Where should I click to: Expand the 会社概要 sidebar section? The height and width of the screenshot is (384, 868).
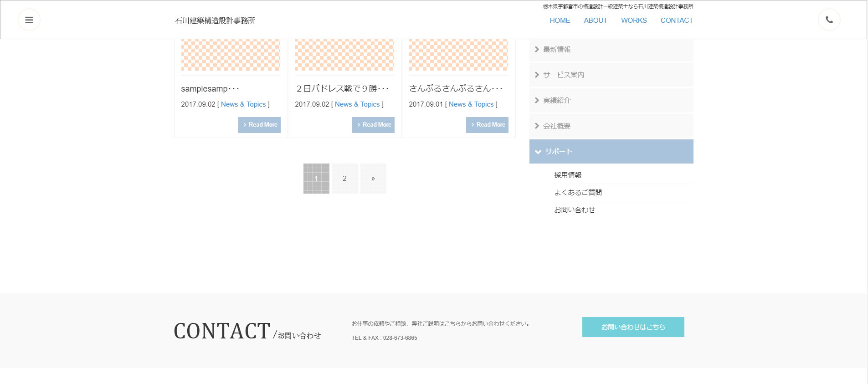coord(611,126)
